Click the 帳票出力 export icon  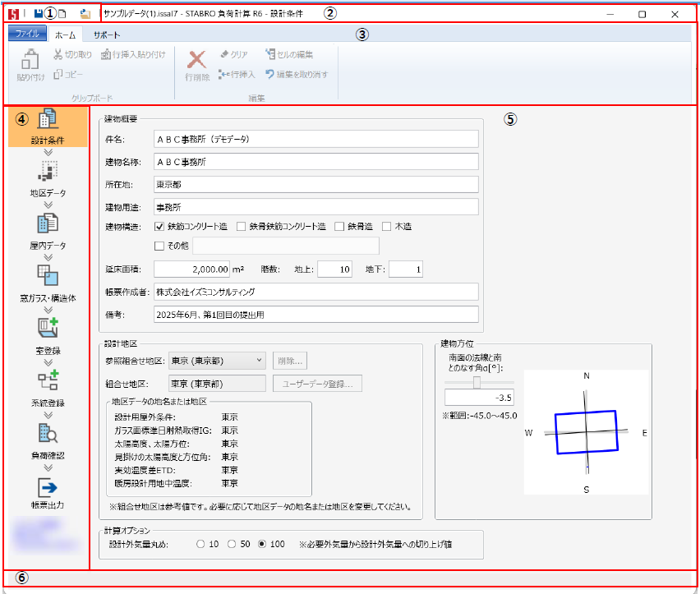[x=48, y=488]
